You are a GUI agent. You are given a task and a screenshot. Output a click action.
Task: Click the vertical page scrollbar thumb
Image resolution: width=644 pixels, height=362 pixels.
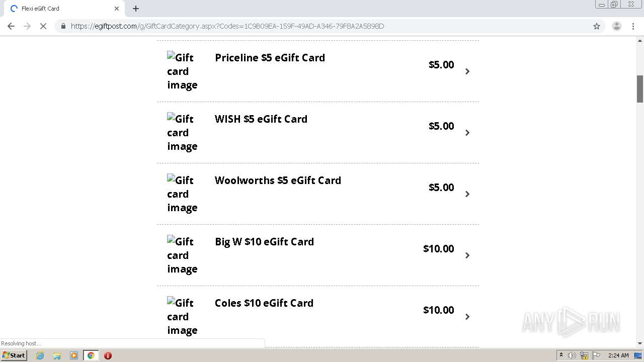[640, 88]
